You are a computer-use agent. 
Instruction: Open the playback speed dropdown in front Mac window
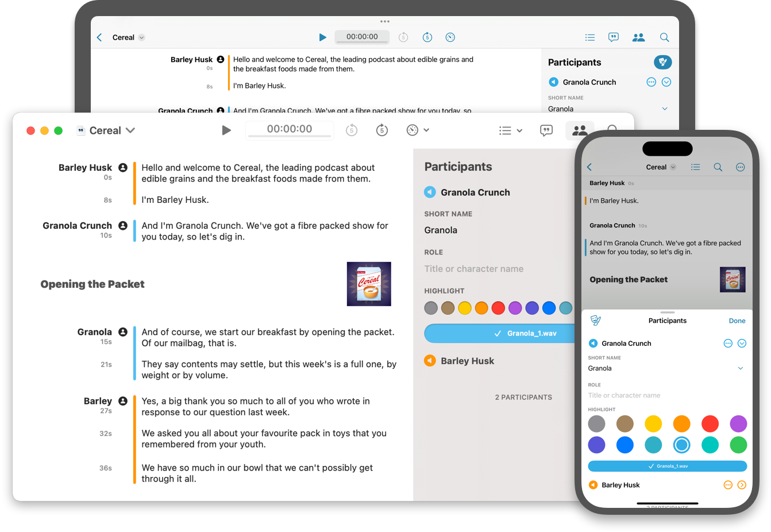[x=418, y=130]
